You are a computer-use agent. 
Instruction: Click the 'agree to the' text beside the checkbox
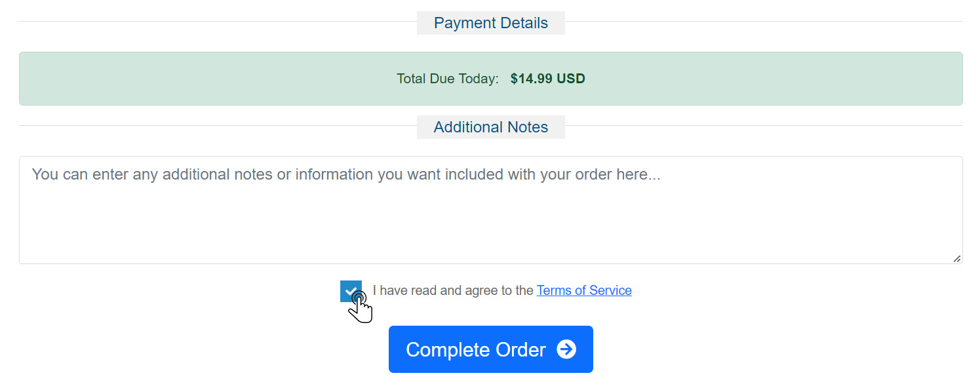500,290
